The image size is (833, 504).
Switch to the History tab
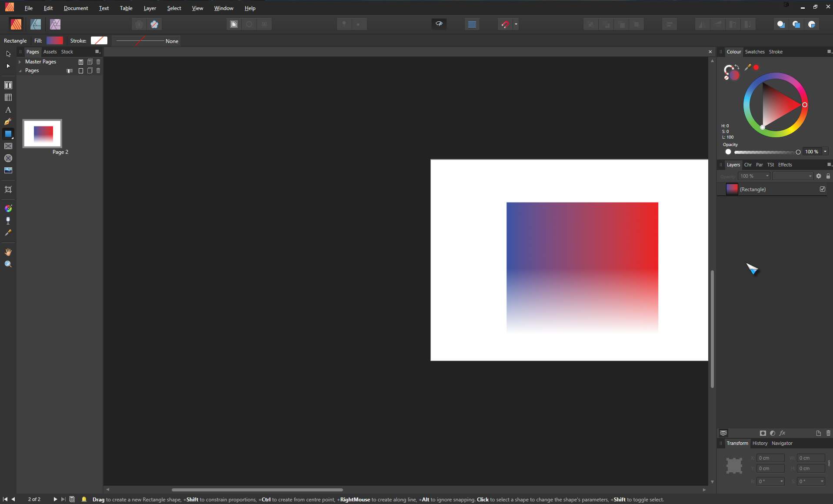coord(760,443)
